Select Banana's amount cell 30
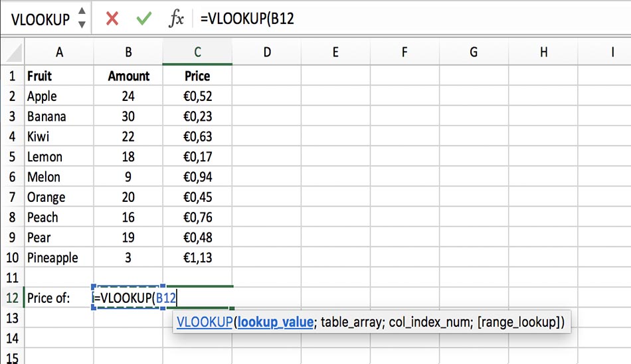This screenshot has width=631, height=364. (128, 116)
